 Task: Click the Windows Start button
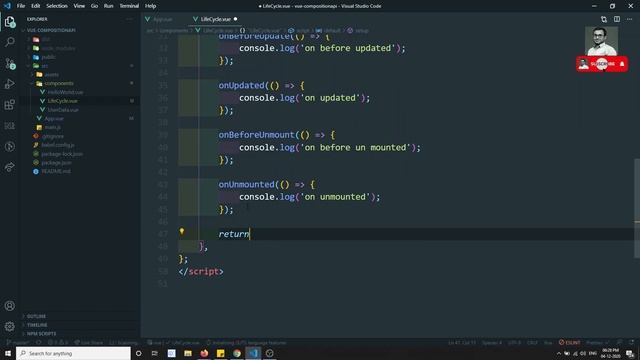pos(8,353)
